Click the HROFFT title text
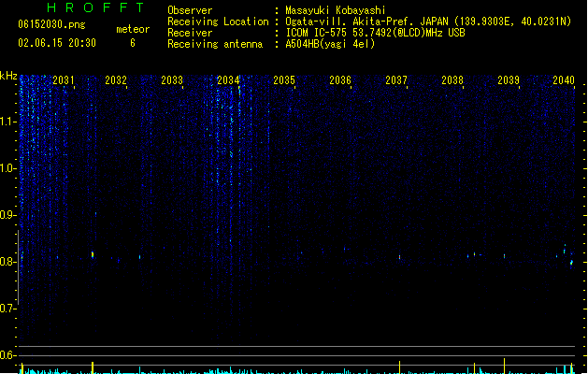 [x=95, y=7]
